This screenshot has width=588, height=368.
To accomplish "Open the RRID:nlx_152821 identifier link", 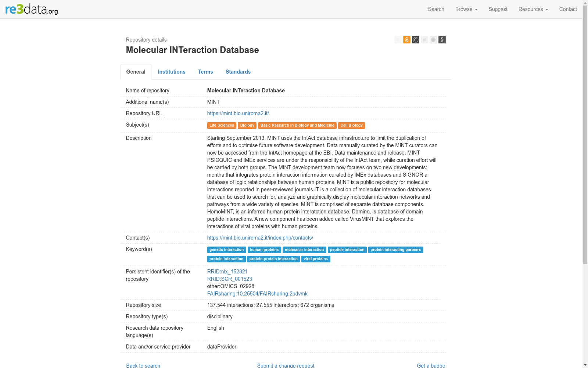I will 227,272.
